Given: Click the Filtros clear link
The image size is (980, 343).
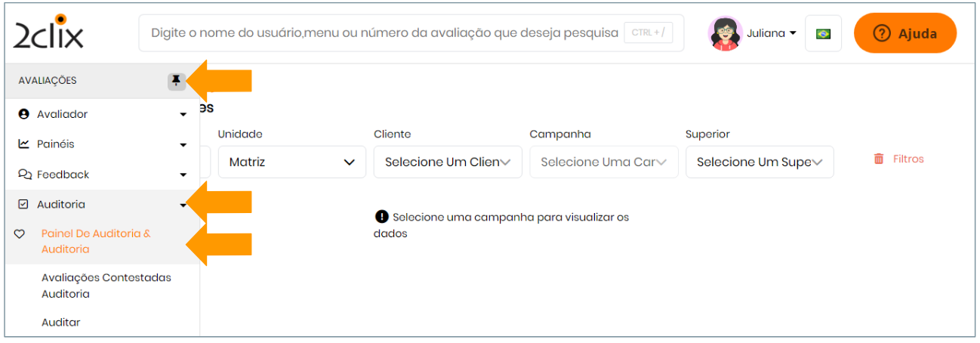Looking at the screenshot, I should point(908,159).
